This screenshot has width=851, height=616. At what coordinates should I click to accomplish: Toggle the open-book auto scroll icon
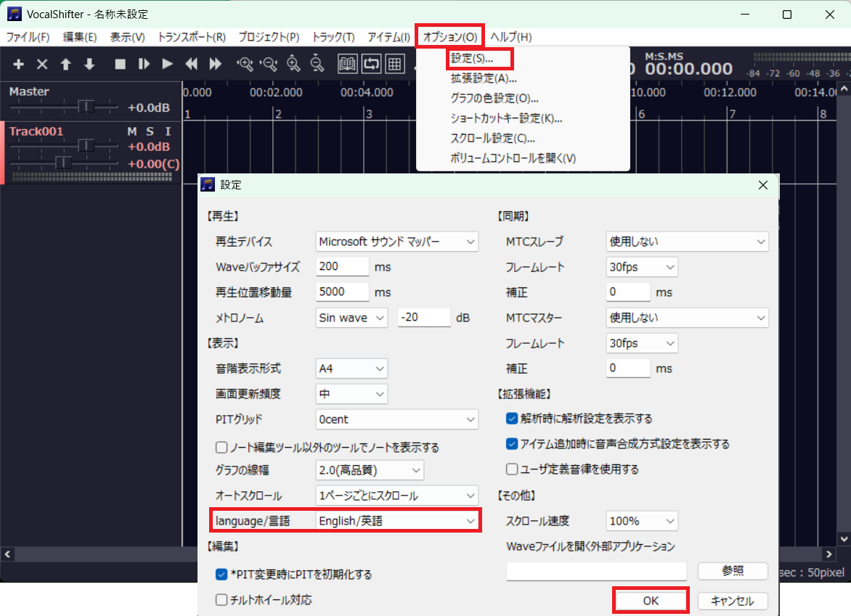click(347, 64)
